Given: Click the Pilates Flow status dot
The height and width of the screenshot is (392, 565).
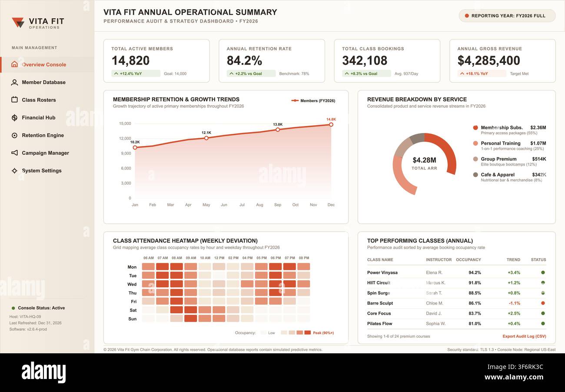Looking at the screenshot, I should pos(543,323).
